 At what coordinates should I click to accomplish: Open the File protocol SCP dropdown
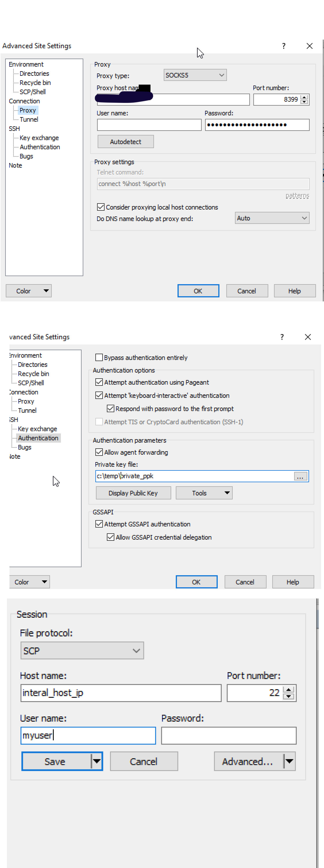(x=82, y=651)
